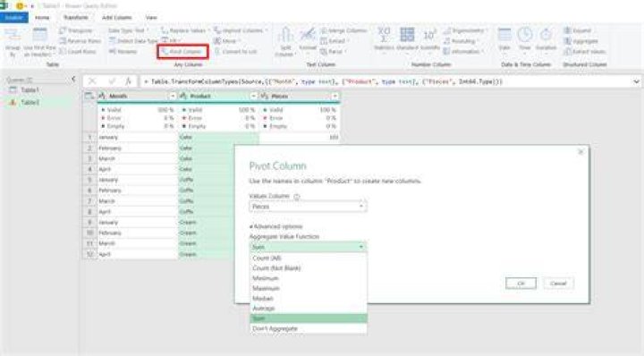Switch to the Add Column tab
The width and height of the screenshot is (644, 356).
116,18
